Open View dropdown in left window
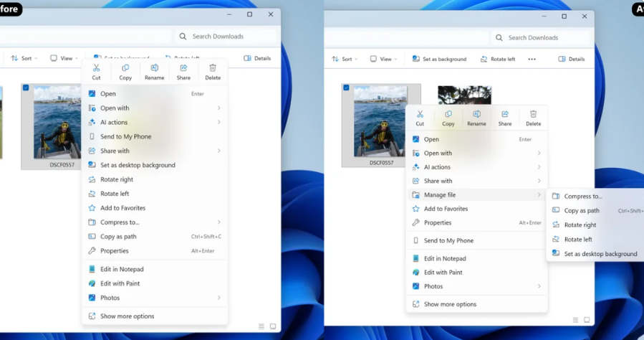The image size is (644, 340). tap(64, 58)
